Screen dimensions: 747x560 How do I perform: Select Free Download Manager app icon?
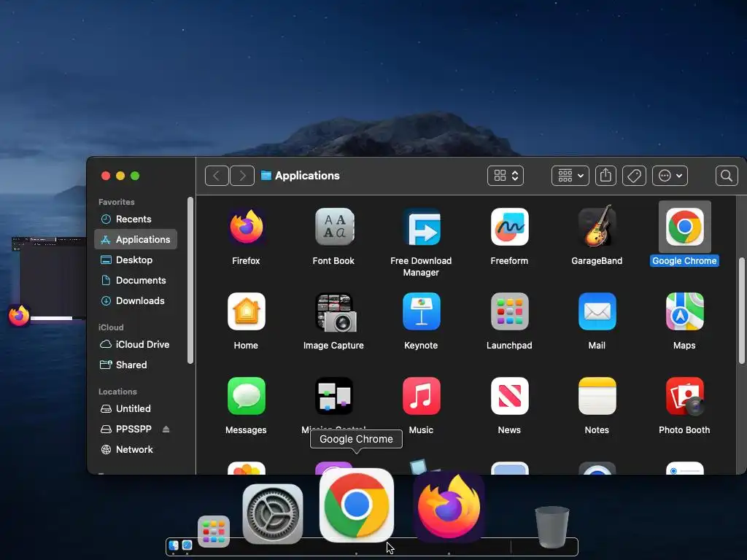(421, 227)
